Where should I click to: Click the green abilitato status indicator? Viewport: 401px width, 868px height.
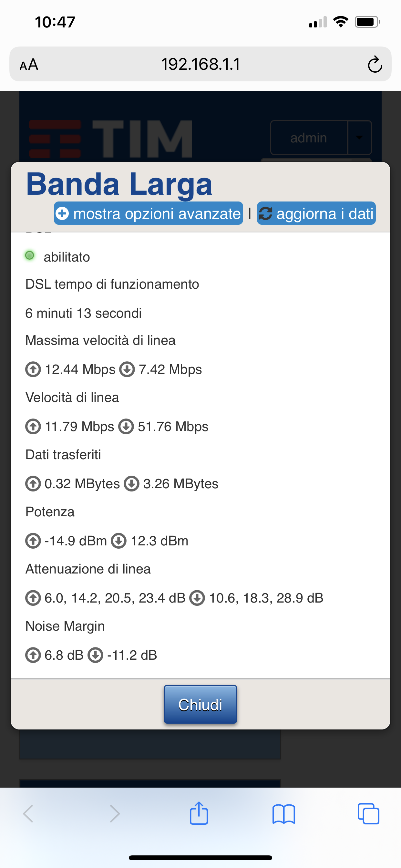coord(30,255)
